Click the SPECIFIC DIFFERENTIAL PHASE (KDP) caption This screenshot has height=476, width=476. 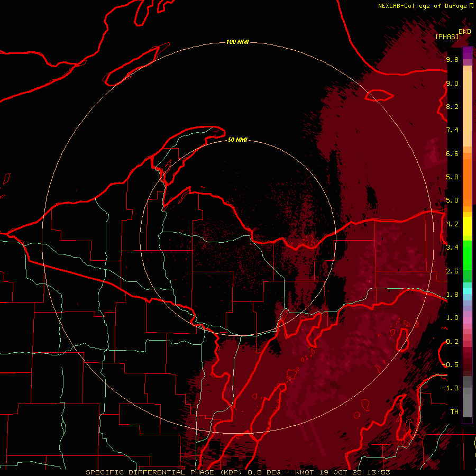click(165, 472)
